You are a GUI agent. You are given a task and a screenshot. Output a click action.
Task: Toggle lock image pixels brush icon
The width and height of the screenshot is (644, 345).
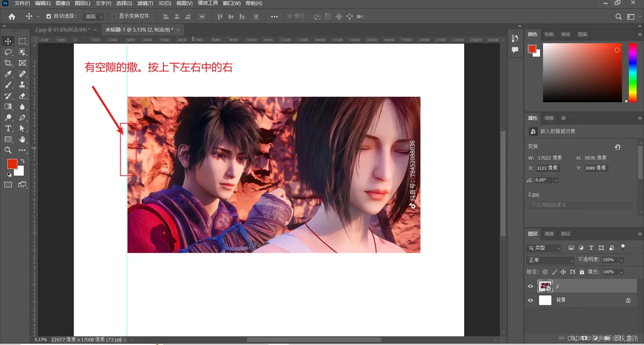[554, 272]
